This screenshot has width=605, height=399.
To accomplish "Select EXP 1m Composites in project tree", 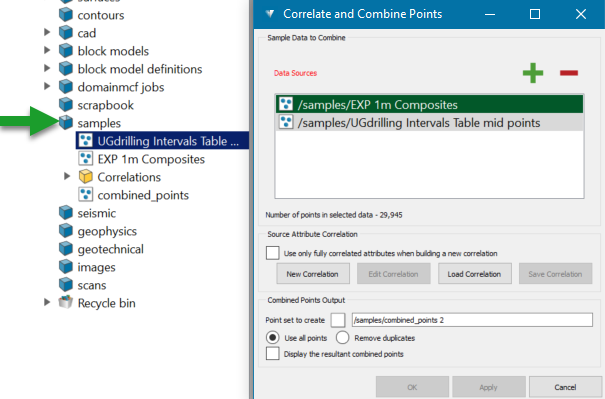I will (151, 159).
